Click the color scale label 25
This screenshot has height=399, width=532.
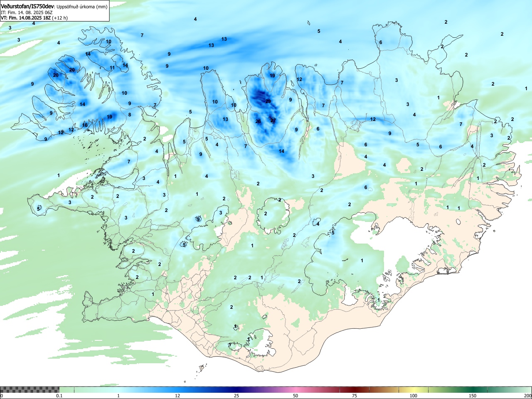pos(236,396)
